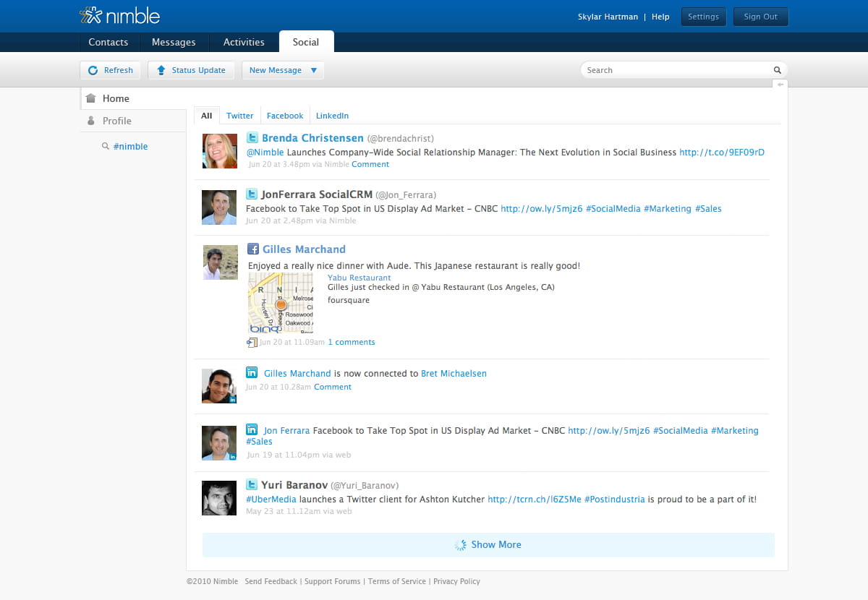Click the Show More button
Viewport: 868px width, 600px height.
pos(488,545)
